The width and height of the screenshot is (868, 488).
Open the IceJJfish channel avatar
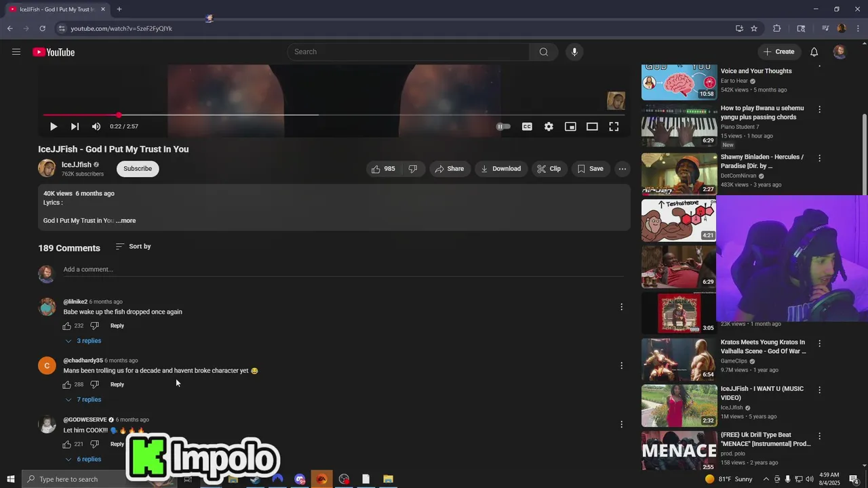[x=47, y=168]
